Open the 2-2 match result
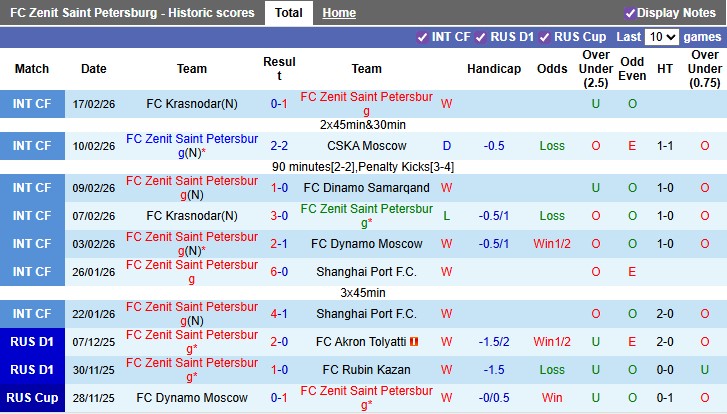The image size is (727, 414). point(280,146)
